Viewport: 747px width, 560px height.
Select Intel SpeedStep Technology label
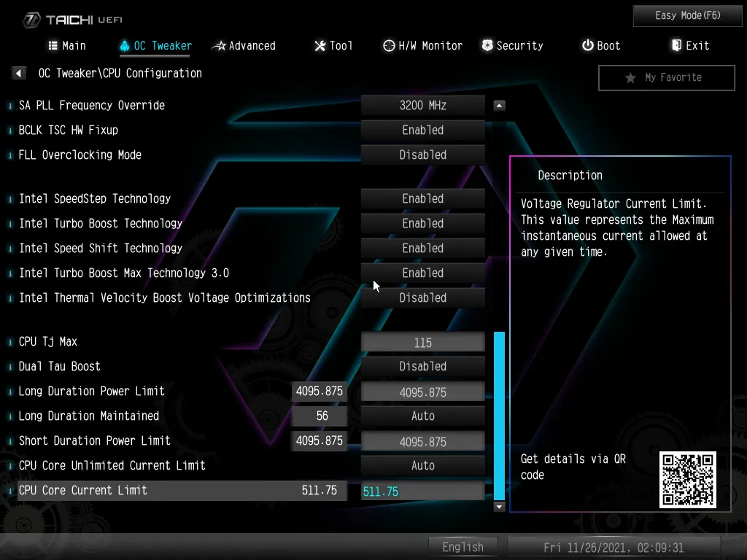click(x=95, y=198)
